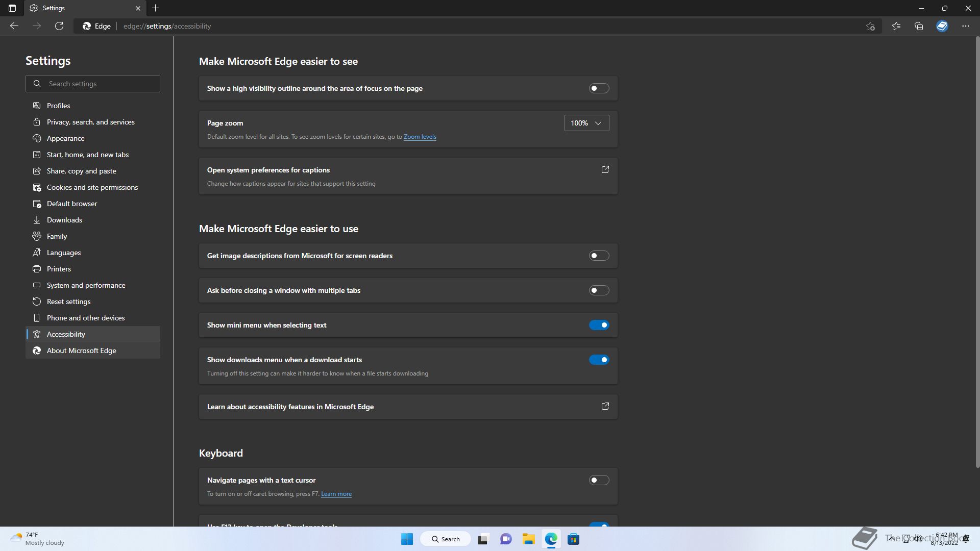Click the browser back arrow
Viewport: 980px width, 551px height.
tap(14, 26)
